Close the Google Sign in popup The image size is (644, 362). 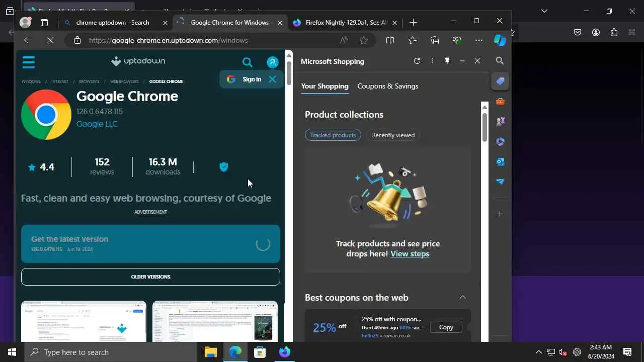pyautogui.click(x=272, y=79)
